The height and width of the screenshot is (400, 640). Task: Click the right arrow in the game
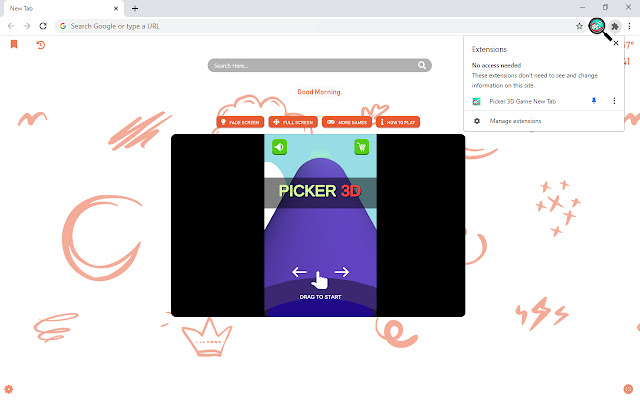342,272
